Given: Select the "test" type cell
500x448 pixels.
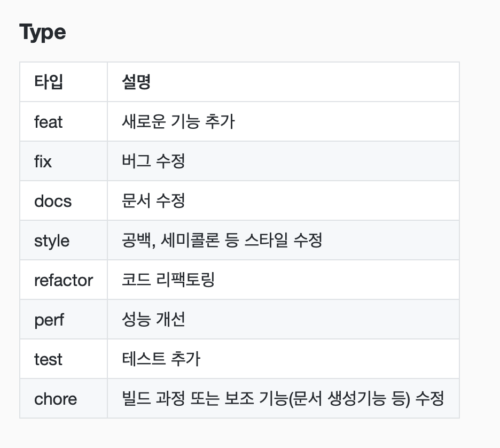Looking at the screenshot, I should coord(48,359).
